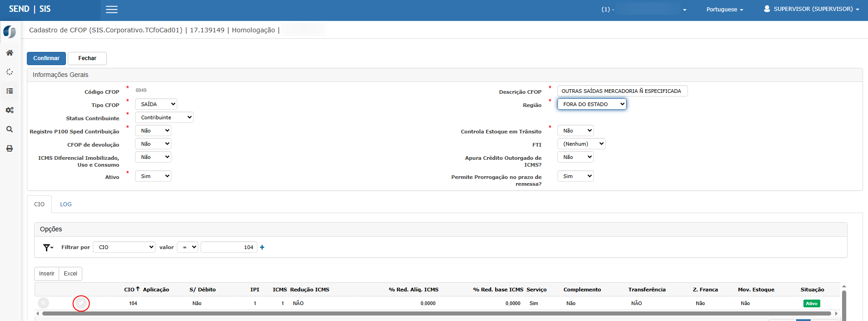
Task: Open FTI dropdown
Action: click(582, 144)
